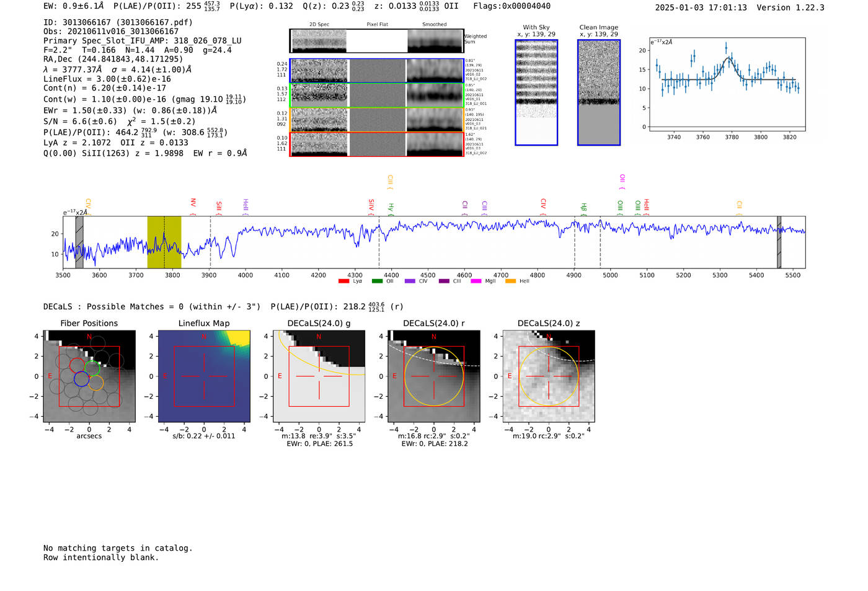Open the DECaLS z-band cutout image
The width and height of the screenshot is (868, 591).
point(549,376)
